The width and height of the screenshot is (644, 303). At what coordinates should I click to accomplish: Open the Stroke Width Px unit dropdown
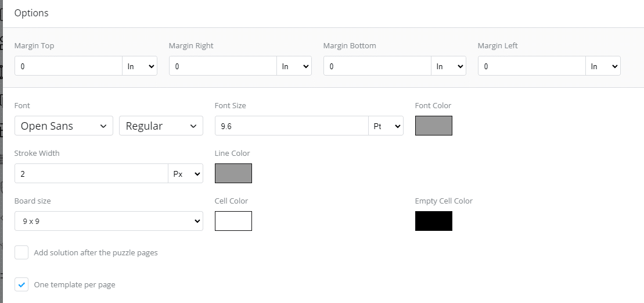[x=186, y=173]
